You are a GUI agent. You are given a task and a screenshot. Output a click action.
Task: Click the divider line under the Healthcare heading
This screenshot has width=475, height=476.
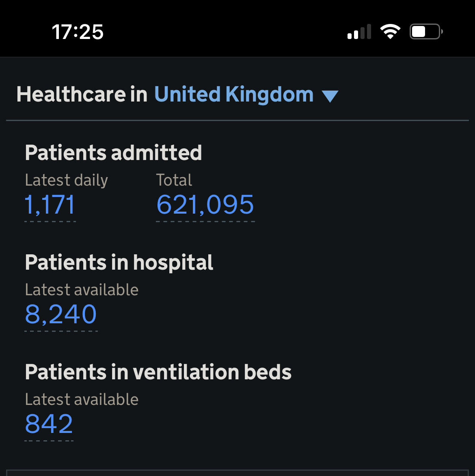(x=237, y=120)
